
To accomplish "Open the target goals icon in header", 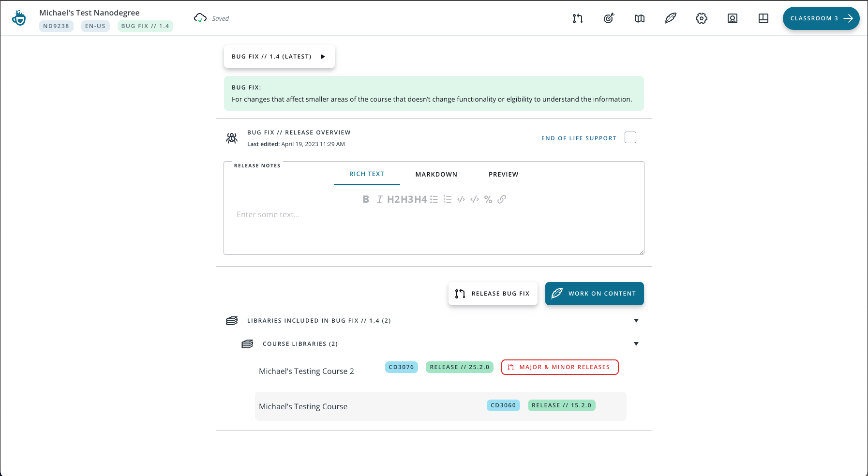I will click(x=609, y=18).
